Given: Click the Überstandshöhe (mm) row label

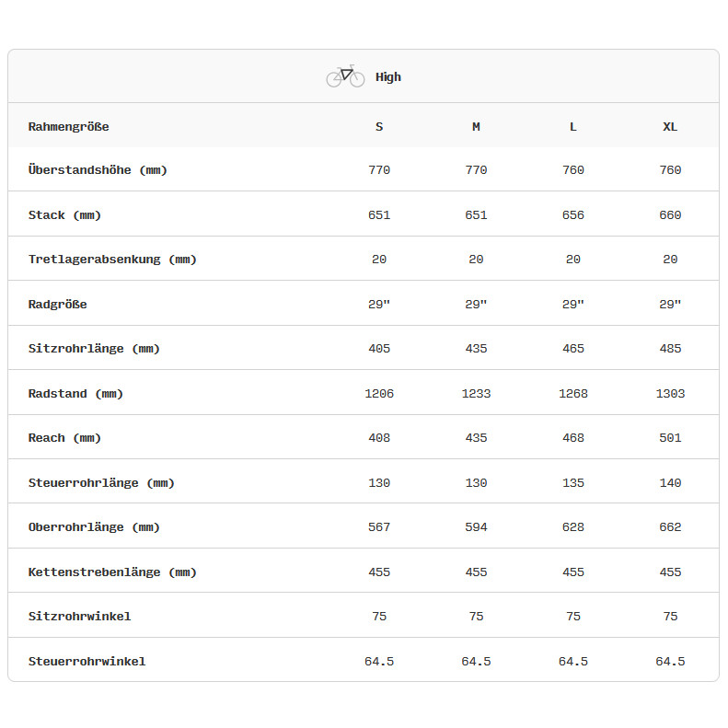Looking at the screenshot, I should coord(98,170).
